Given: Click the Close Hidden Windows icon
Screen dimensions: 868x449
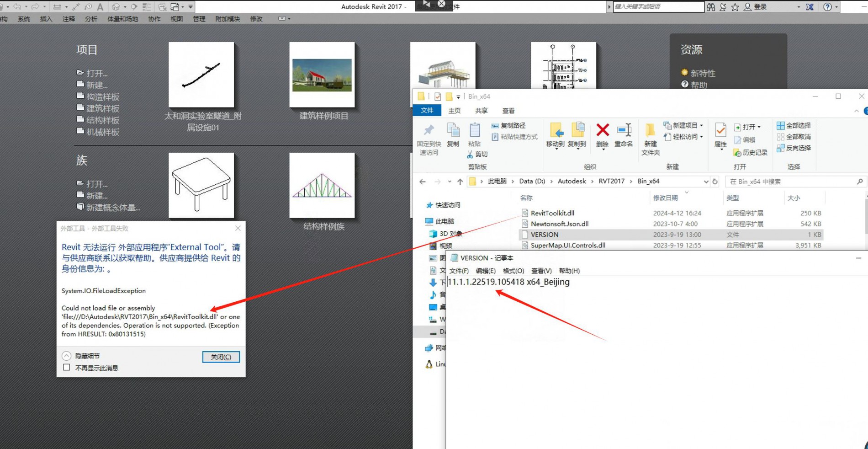Looking at the screenshot, I should point(162,6).
